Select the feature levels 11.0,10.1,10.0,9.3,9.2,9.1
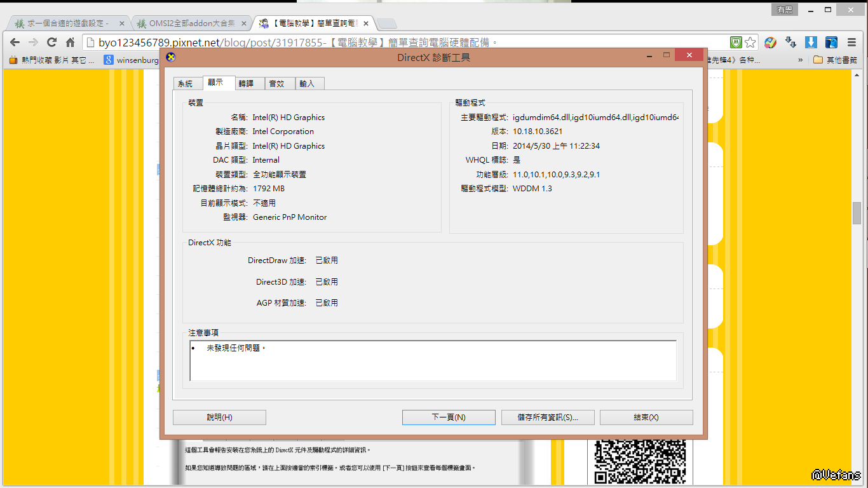Screen dimensions: 868x488 (557, 175)
